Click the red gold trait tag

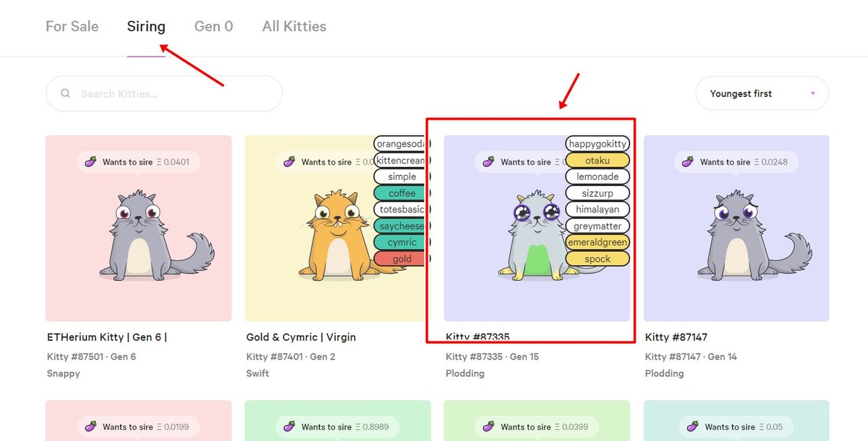click(x=402, y=259)
